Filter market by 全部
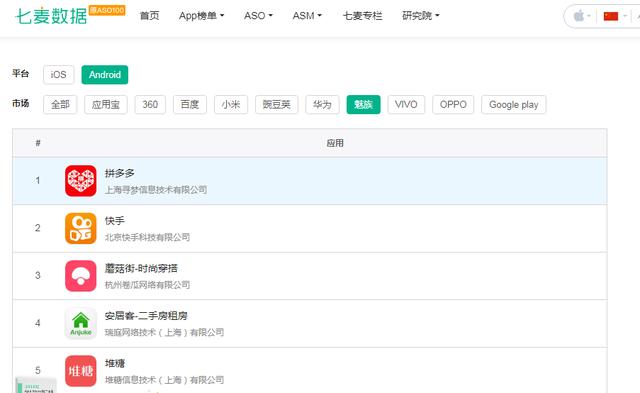Screen dimensions: 640x393 click(60, 104)
